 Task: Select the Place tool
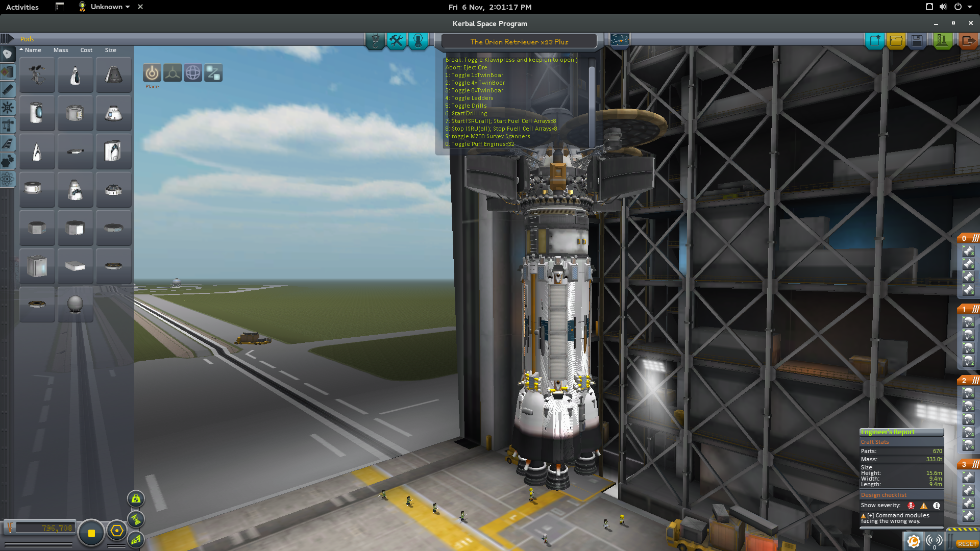152,73
